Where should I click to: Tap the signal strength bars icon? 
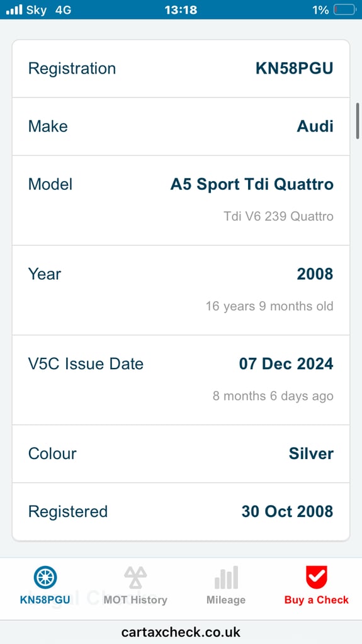pos(14,9)
